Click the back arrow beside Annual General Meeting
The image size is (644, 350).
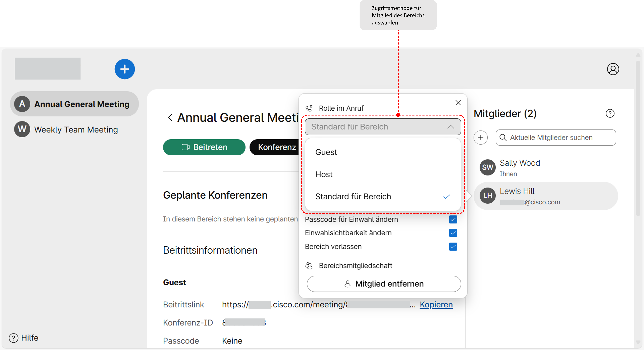point(170,118)
